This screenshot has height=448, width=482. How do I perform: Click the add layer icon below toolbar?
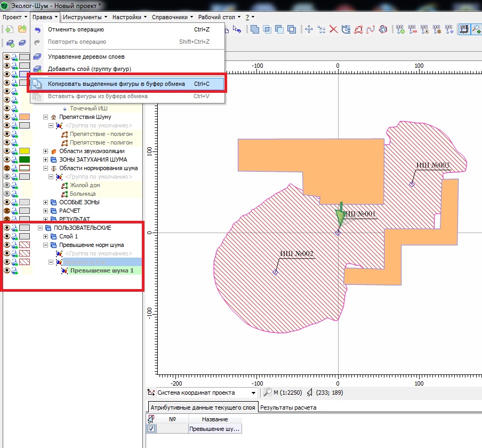pos(10,43)
